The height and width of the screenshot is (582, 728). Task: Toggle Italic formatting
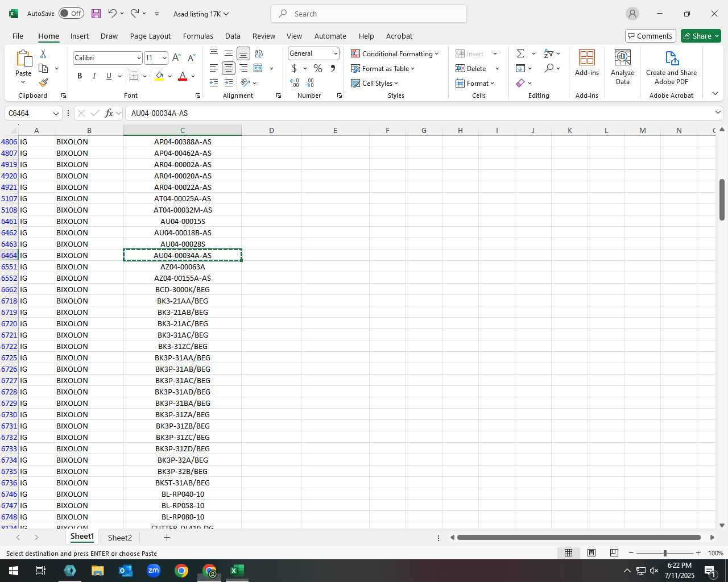coord(94,76)
